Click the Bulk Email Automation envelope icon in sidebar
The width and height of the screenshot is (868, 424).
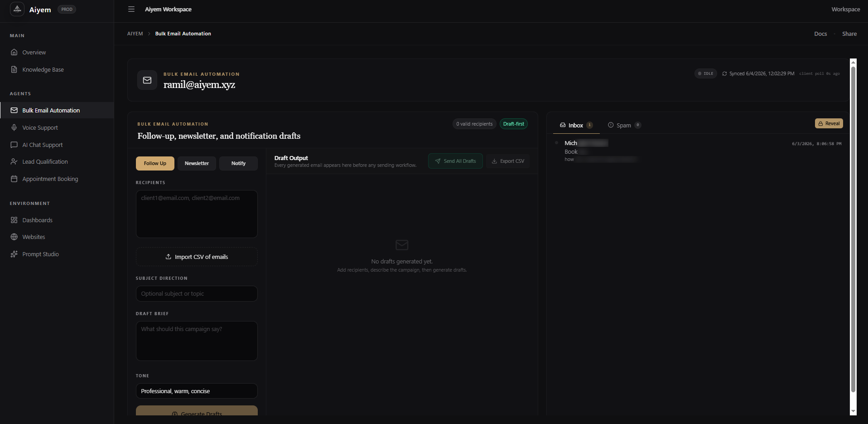(14, 110)
